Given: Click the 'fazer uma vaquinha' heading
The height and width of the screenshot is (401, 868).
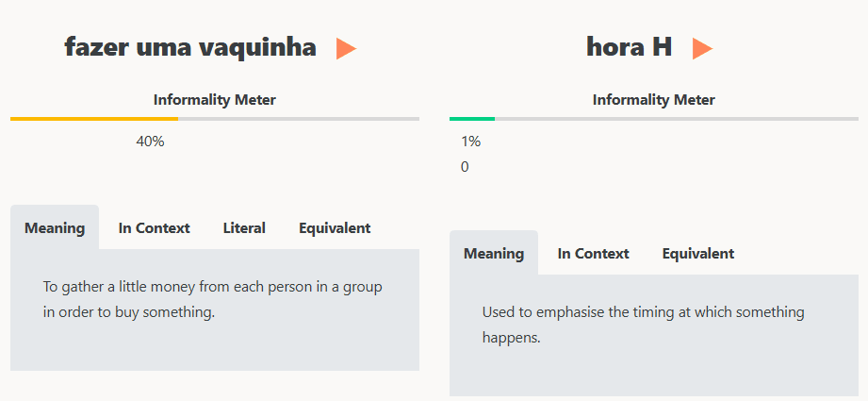Looking at the screenshot, I should click(190, 47).
